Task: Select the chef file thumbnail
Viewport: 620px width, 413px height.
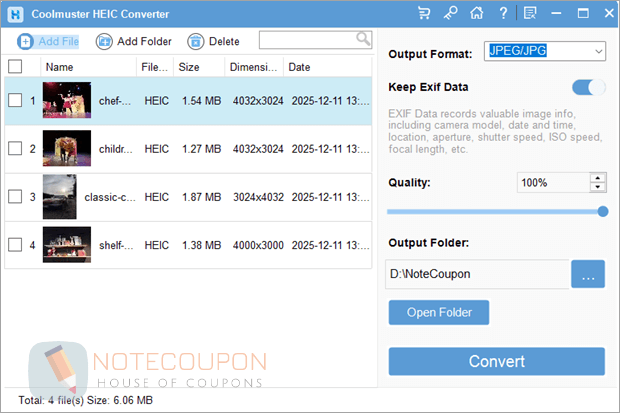Action: pyautogui.click(x=67, y=100)
